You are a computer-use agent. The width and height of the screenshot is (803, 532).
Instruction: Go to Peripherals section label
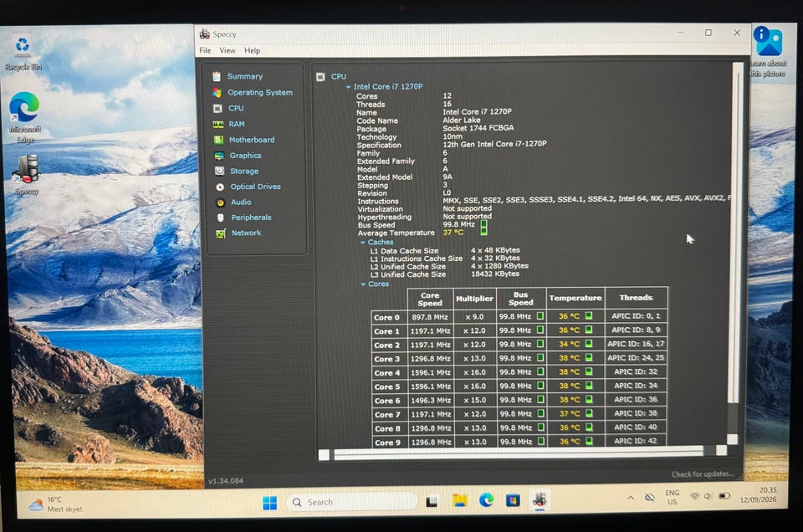tap(251, 217)
